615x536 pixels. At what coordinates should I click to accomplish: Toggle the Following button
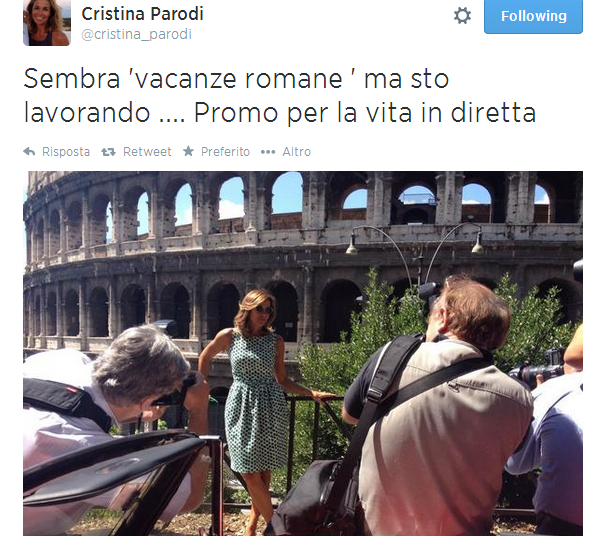[x=533, y=16]
